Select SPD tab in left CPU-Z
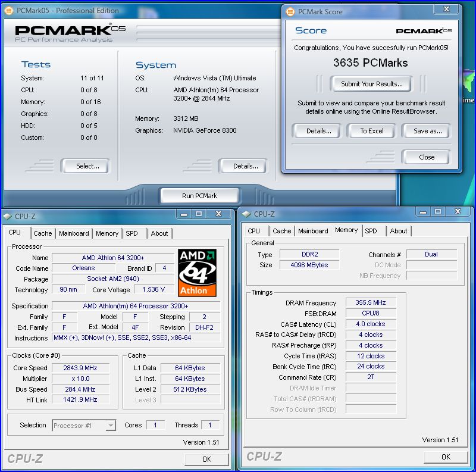Viewport: 476px width, 472px height. [131, 233]
